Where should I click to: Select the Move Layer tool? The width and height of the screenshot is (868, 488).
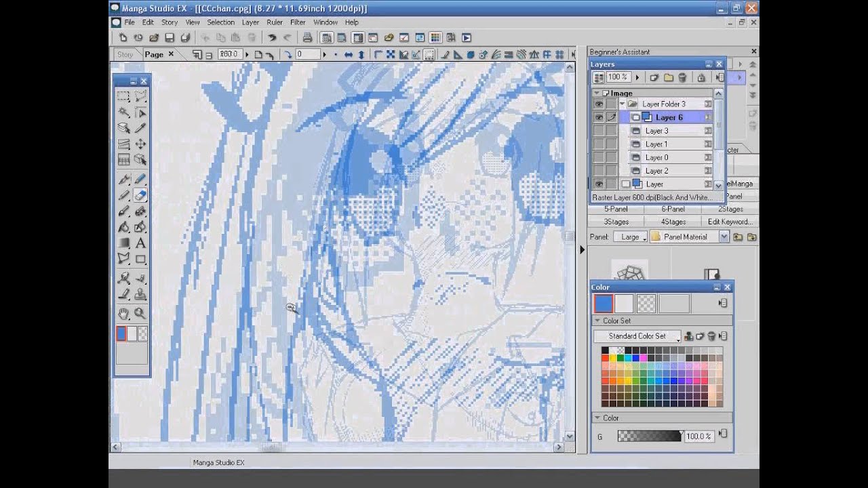[140, 144]
